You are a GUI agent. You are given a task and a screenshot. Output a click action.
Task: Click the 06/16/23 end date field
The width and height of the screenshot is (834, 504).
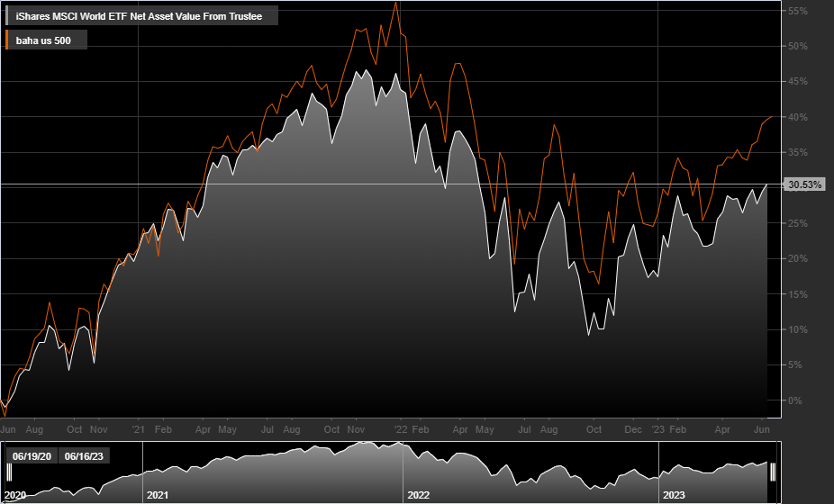pyautogui.click(x=84, y=456)
